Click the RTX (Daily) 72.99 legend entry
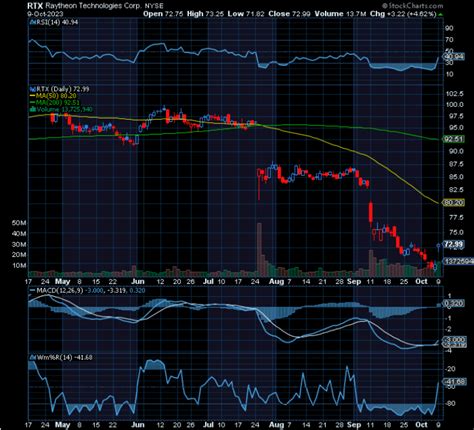 coord(63,89)
